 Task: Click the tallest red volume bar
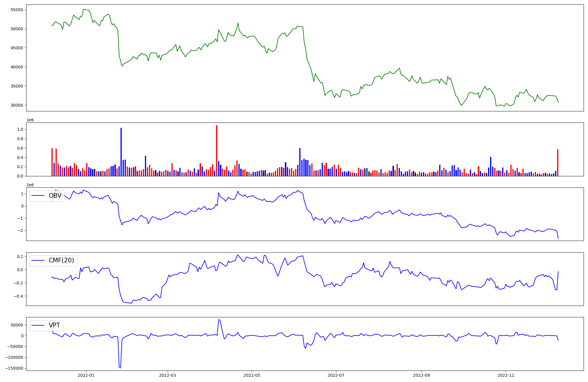[217, 151]
